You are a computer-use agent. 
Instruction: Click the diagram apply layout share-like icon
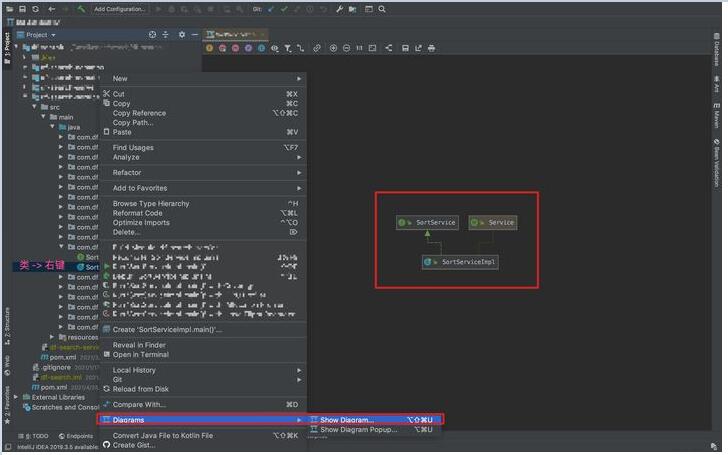click(x=389, y=48)
